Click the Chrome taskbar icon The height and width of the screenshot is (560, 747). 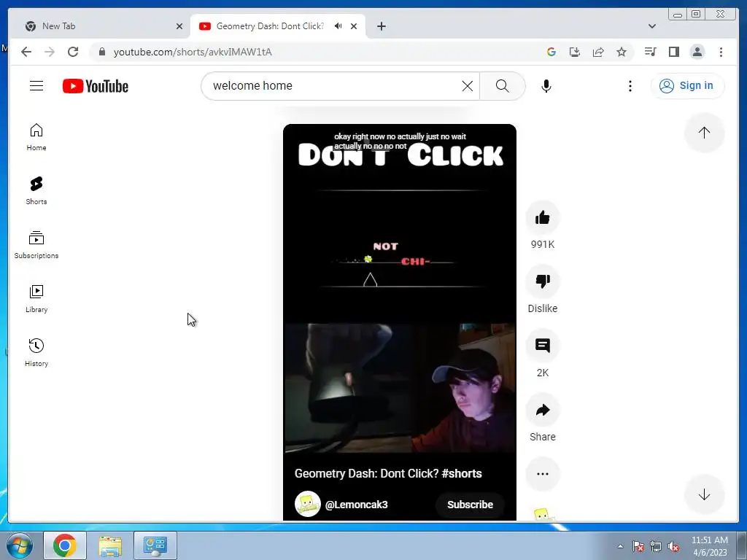[65, 545]
